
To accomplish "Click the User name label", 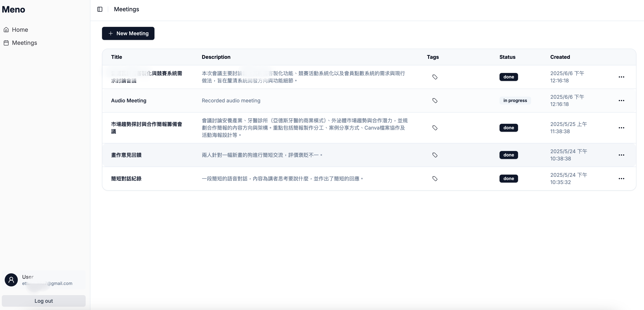I will pos(28,277).
